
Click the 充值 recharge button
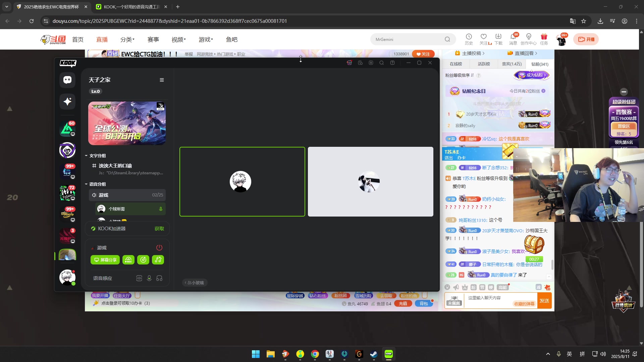(x=403, y=304)
